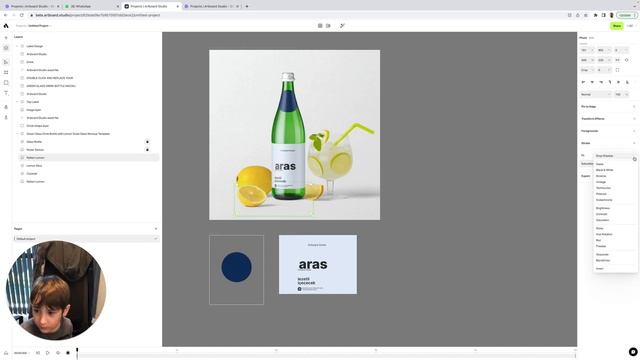
Task: Click the browser back arrow
Action: (5, 15)
